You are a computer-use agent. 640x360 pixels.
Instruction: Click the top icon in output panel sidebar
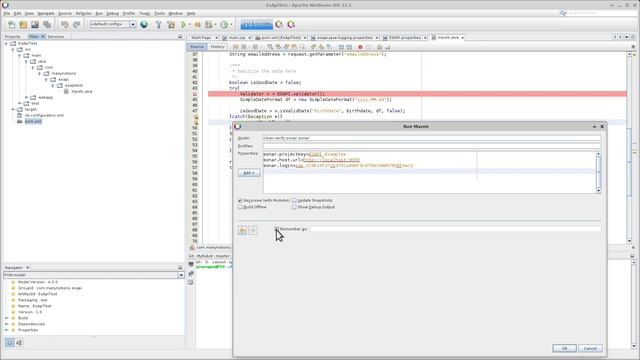tap(191, 264)
